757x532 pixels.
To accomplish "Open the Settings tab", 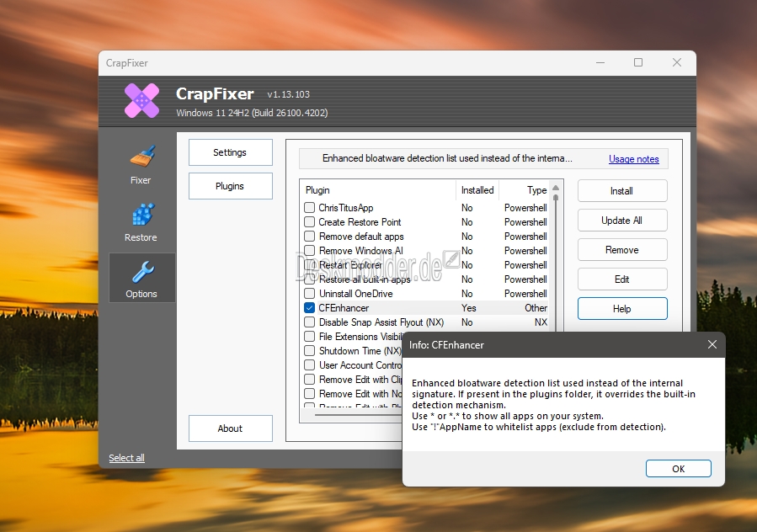I will 230,152.
